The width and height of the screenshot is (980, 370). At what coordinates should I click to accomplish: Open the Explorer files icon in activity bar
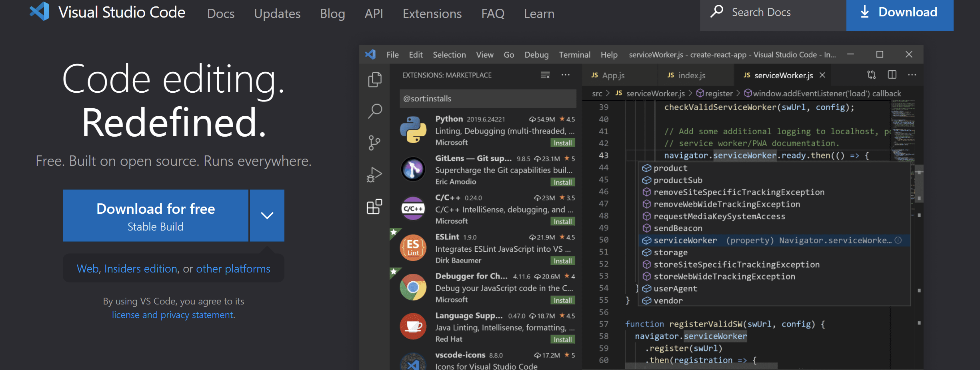[x=375, y=79]
